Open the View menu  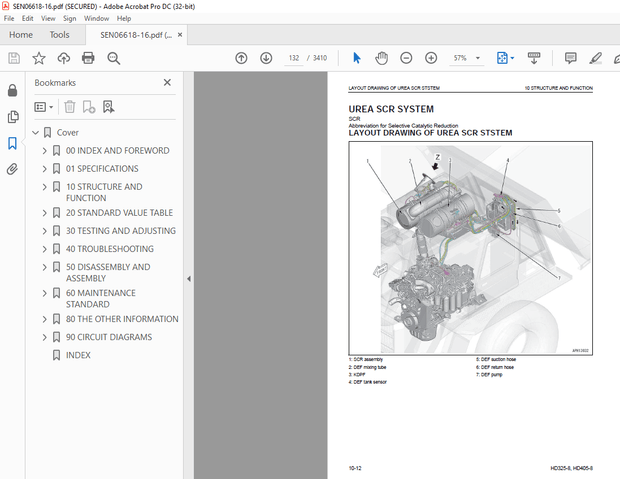[x=48, y=18]
